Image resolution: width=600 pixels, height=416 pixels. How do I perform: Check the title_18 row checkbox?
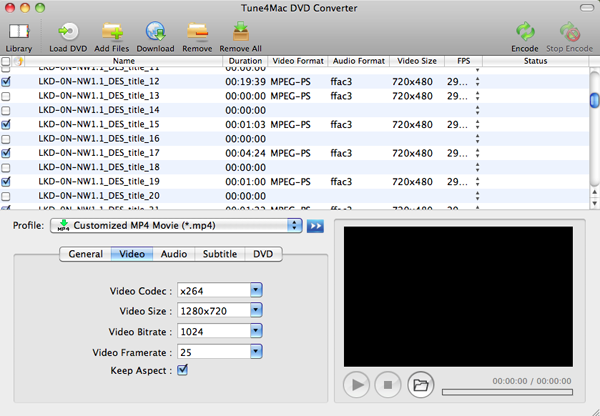pos(6,168)
